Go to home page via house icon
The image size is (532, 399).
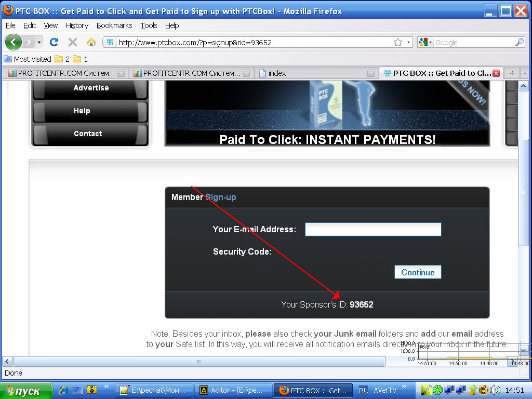pos(91,42)
